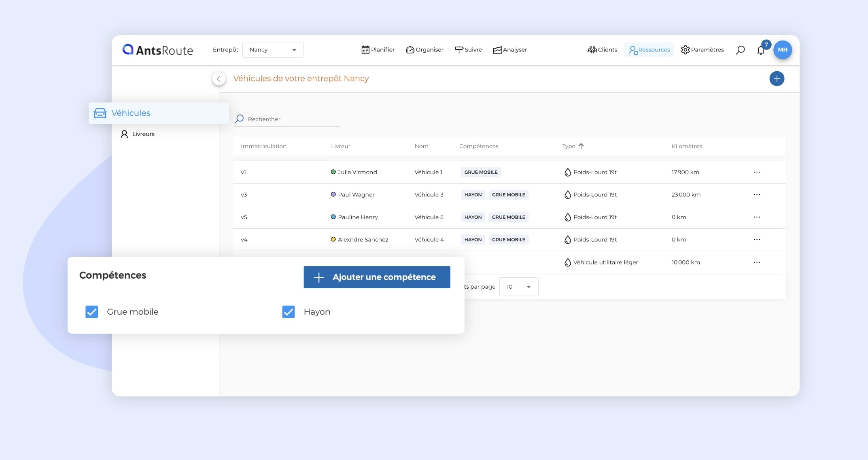Click fuel drop icon for Véhicule 5
This screenshot has width=868, height=460.
pos(567,217)
